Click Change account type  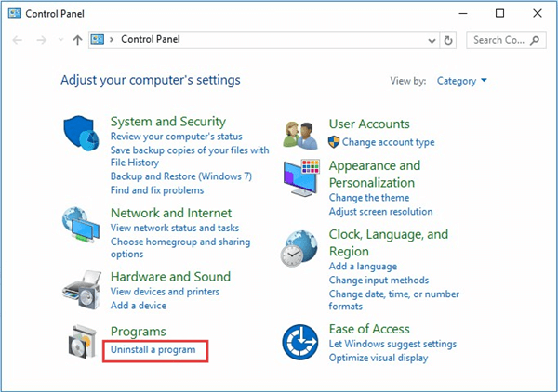click(x=388, y=142)
